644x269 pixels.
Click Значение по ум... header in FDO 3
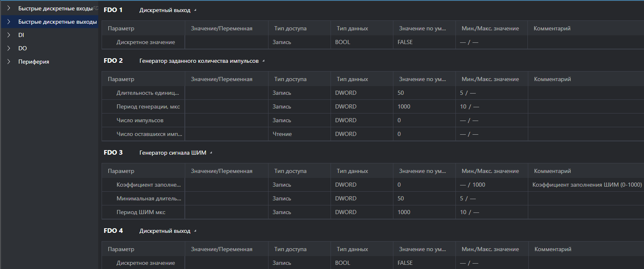[x=425, y=171]
